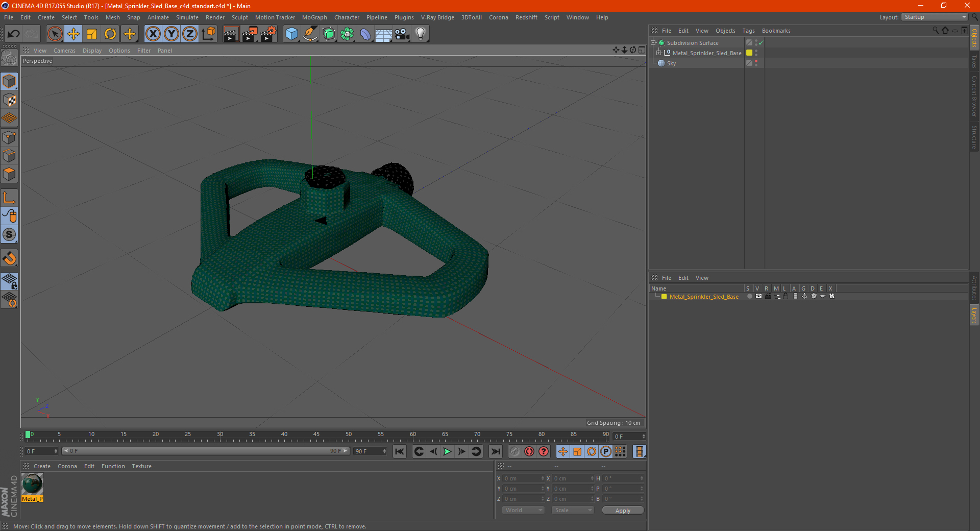Expand Metal_Sprinkler_Sled_Base object hierarchy
Viewport: 980px width, 531px height.
click(x=659, y=53)
